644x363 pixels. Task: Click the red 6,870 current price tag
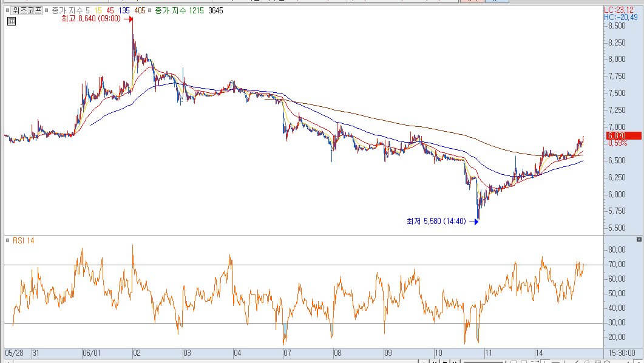[623, 135]
